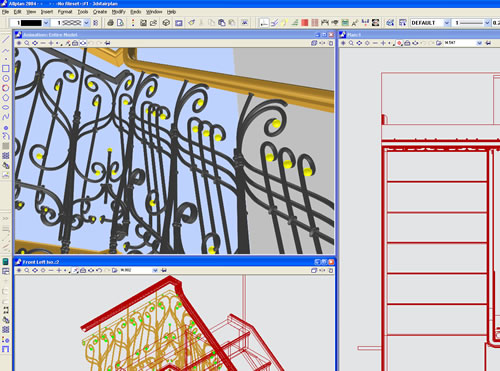Open the DEFAULT layer dropdown
Viewport: 500px width, 371px height.
coord(430,23)
